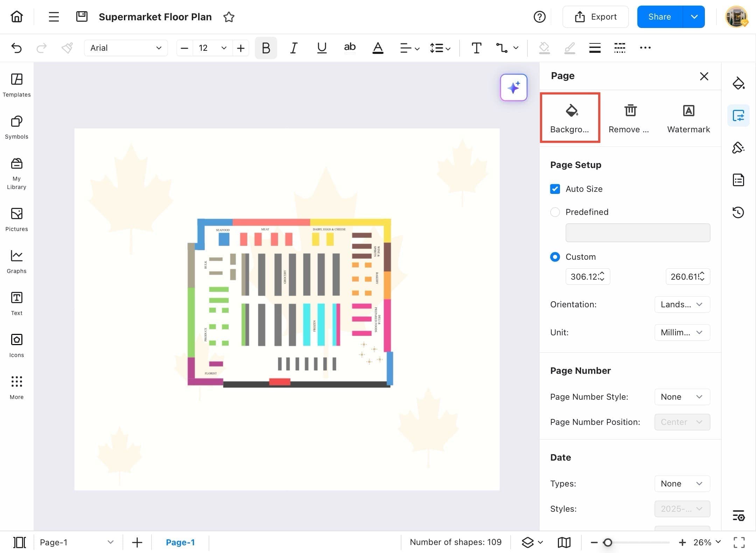This screenshot has width=756, height=553.
Task: Select the Custom radio button
Action: (x=555, y=257)
